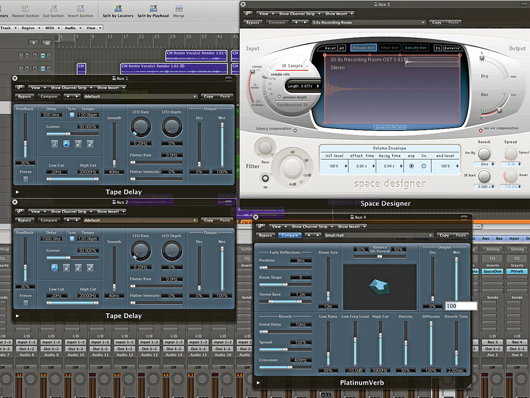Expand Aux 1 Tape Delay disclosure triangle
The height and width of the screenshot is (398, 530).
click(17, 192)
